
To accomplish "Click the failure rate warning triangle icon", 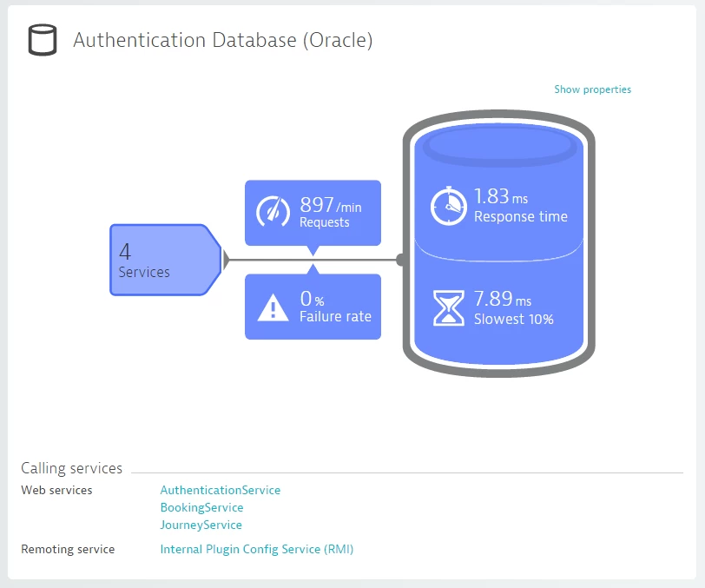I will pyautogui.click(x=273, y=307).
